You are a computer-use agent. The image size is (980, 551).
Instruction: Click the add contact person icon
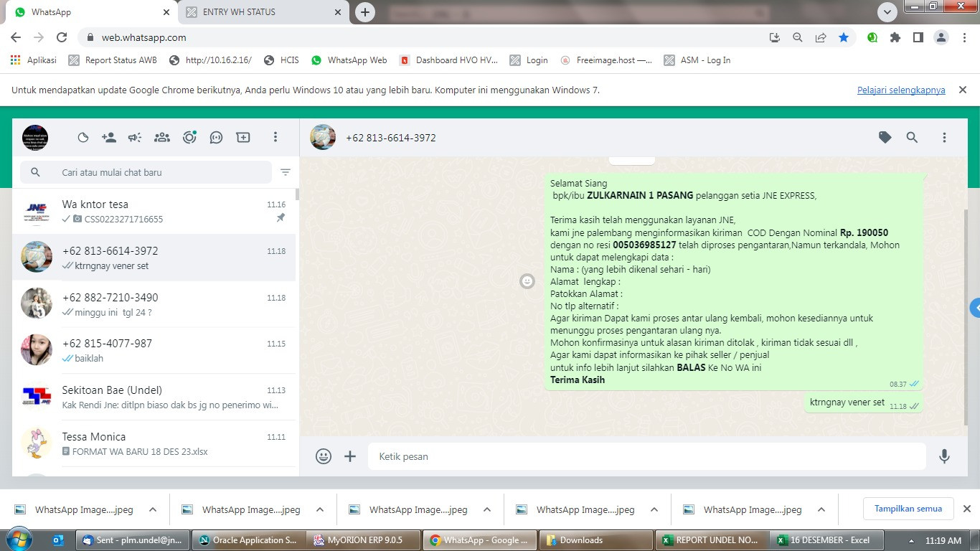pos(109,138)
